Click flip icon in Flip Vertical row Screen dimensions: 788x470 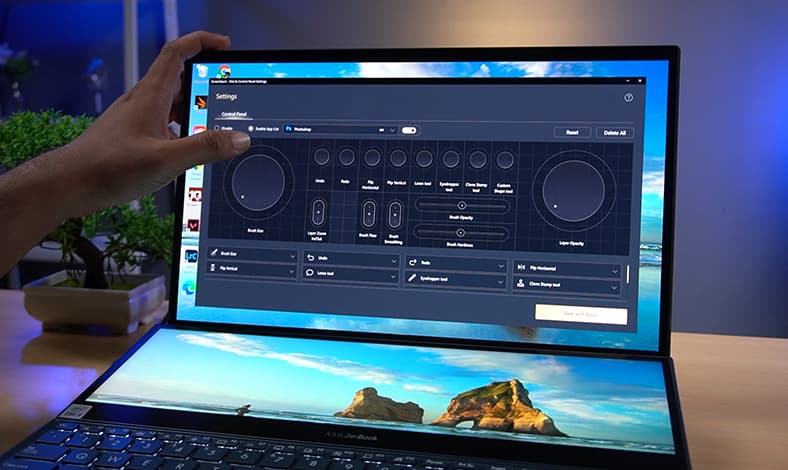click(213, 267)
